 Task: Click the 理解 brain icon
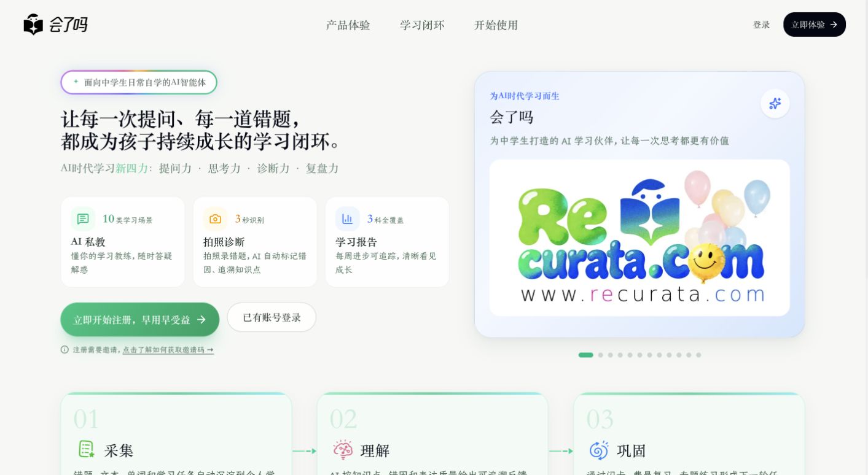coord(343,450)
